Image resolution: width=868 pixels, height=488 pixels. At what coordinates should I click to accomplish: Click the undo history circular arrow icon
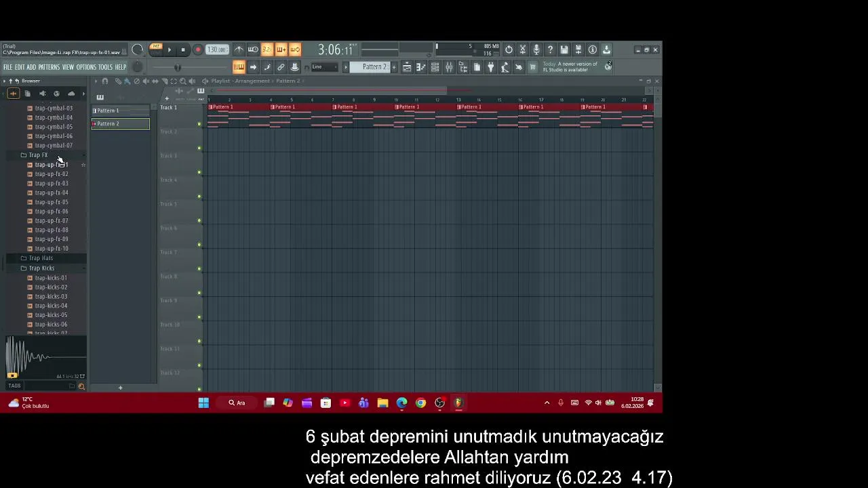[x=509, y=49]
